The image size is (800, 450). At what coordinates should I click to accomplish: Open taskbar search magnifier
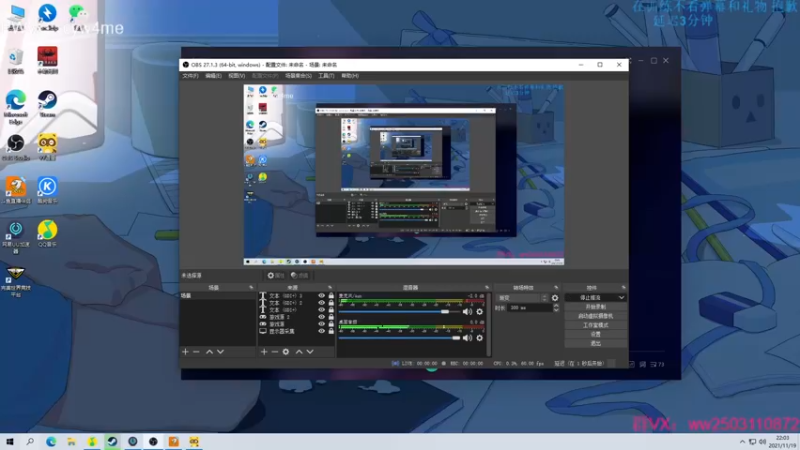(30, 442)
